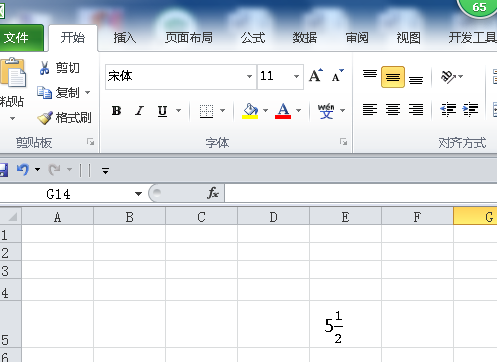Select the Format Painter (格式刷) brush
The height and width of the screenshot is (362, 497).
click(x=45, y=117)
